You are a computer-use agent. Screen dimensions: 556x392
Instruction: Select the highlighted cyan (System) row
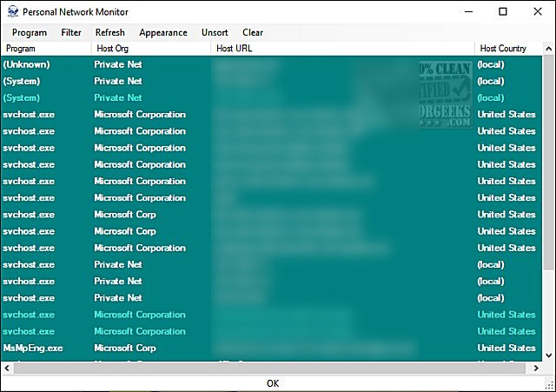click(272, 98)
